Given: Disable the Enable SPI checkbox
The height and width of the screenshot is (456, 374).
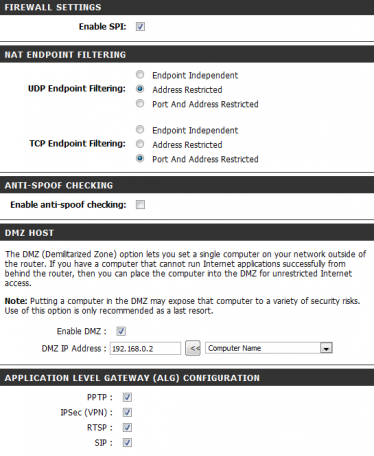Looking at the screenshot, I should pyautogui.click(x=140, y=26).
